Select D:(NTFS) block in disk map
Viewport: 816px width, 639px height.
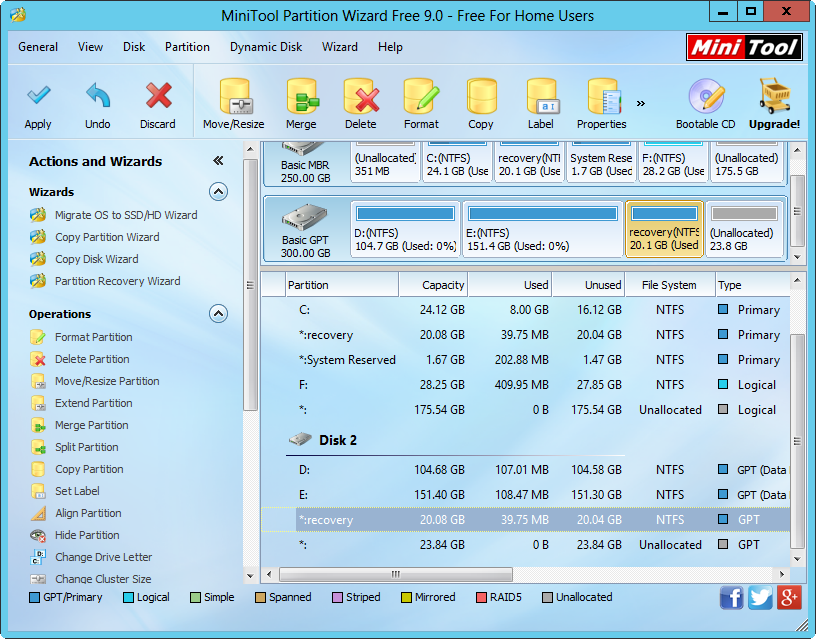(x=405, y=229)
